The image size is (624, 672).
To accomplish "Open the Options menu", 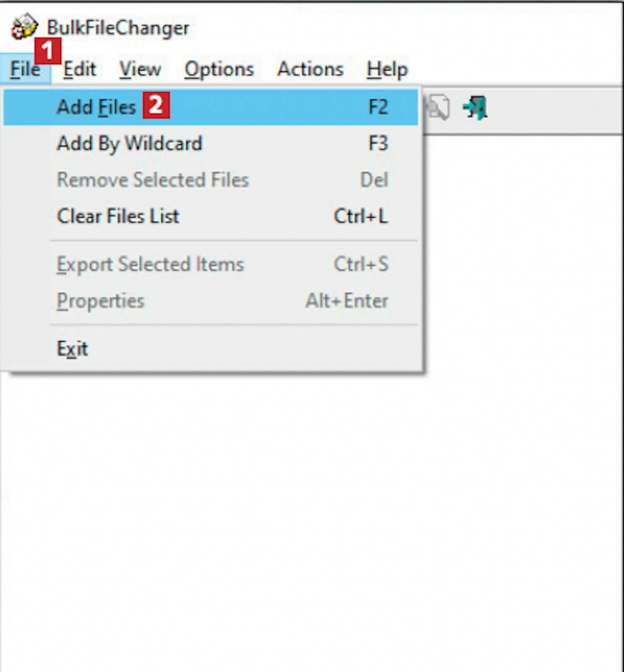I will [x=219, y=69].
